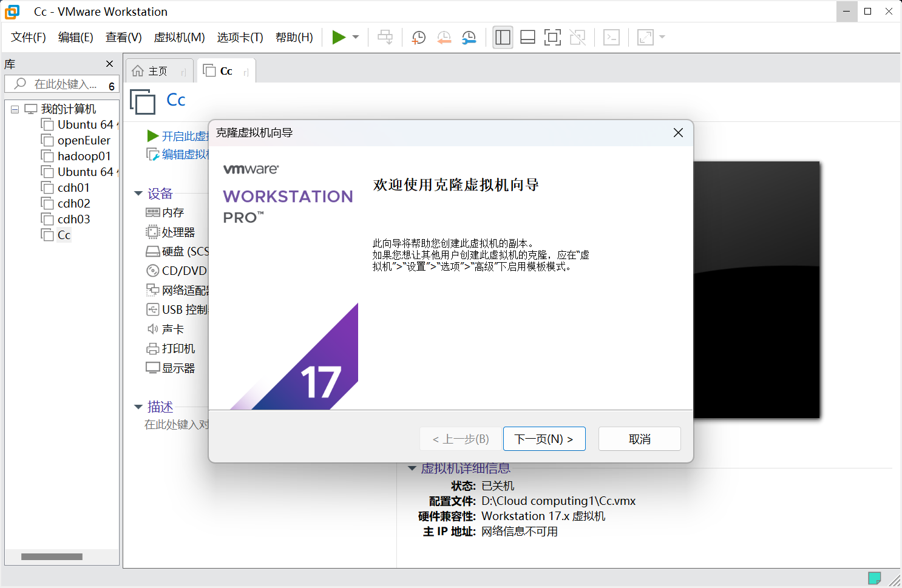The height and width of the screenshot is (588, 902).
Task: Select the 硬盘 (SCSI) device row
Action: tap(177, 251)
